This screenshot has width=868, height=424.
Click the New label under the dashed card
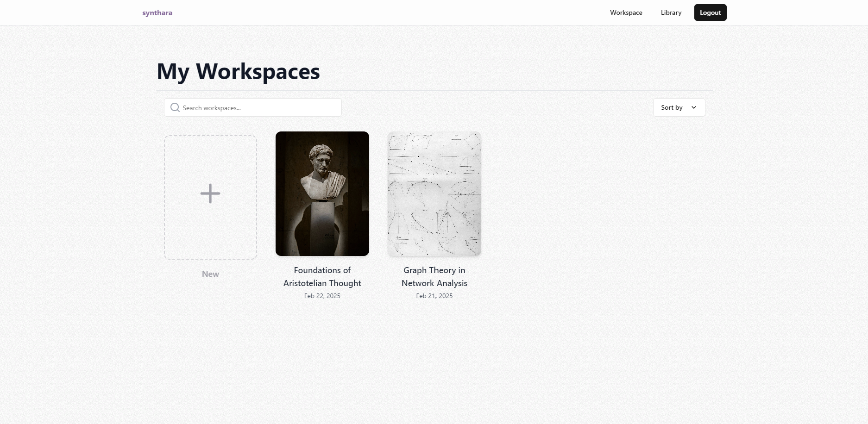(210, 274)
